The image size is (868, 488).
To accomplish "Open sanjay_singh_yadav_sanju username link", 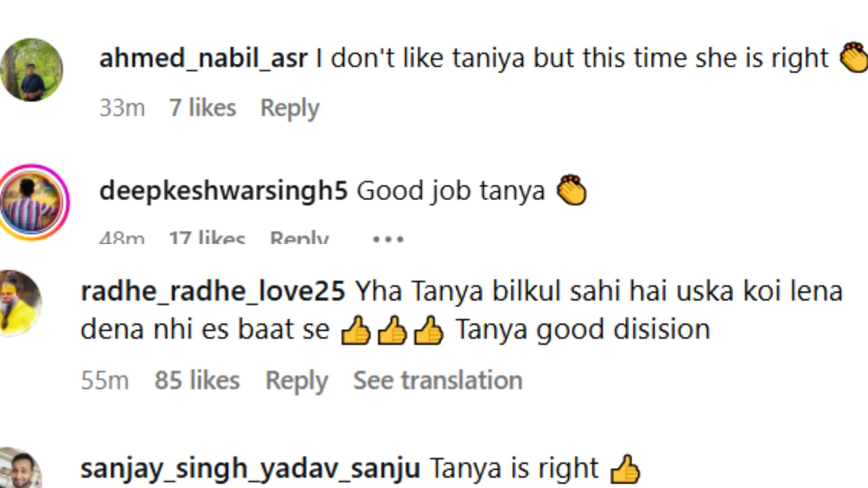I will point(250,469).
